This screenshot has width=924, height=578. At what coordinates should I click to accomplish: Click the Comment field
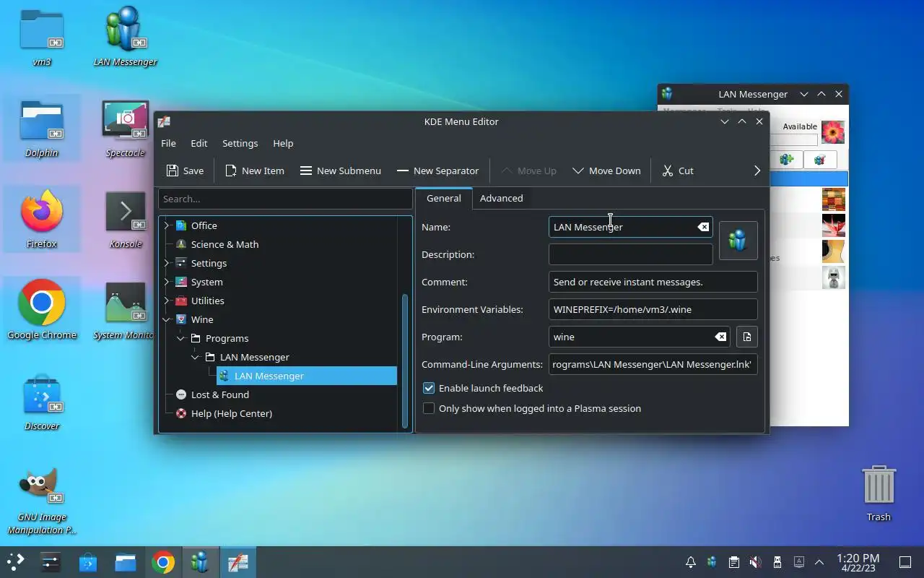653,282
